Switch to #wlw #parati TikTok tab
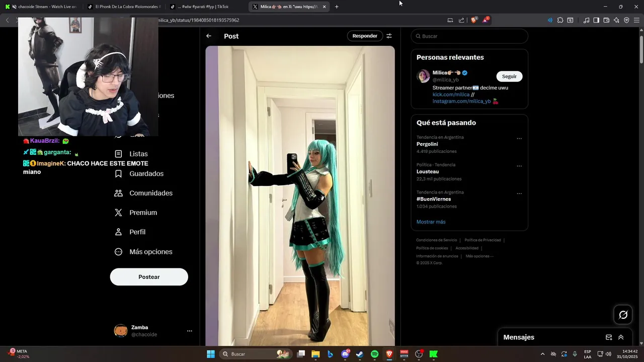644x362 pixels. [x=206, y=7]
